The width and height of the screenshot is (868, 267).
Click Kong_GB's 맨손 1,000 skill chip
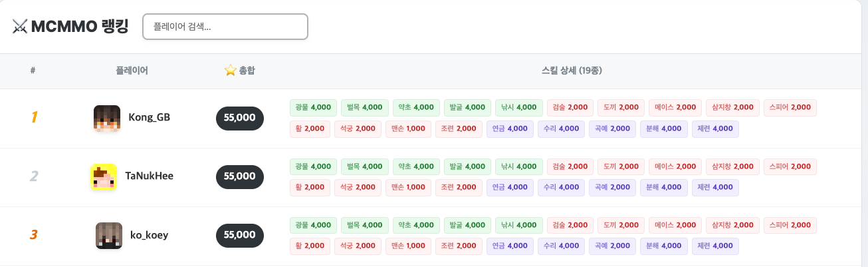click(409, 129)
